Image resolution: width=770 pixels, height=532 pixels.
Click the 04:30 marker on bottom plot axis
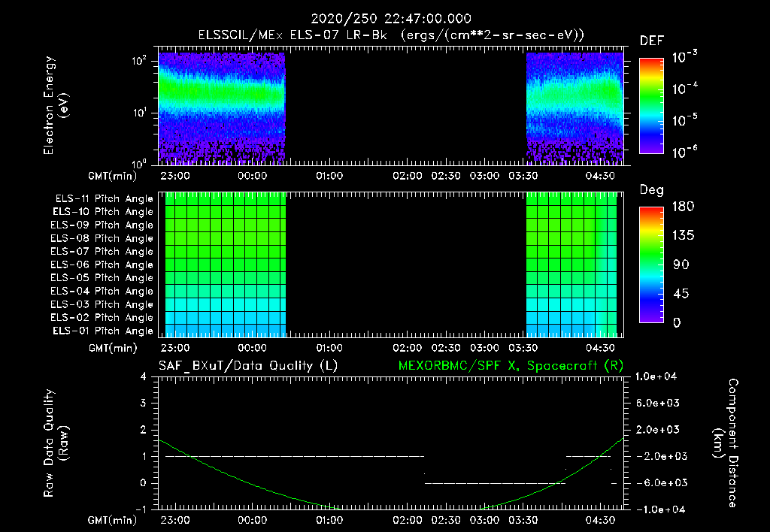(x=600, y=520)
